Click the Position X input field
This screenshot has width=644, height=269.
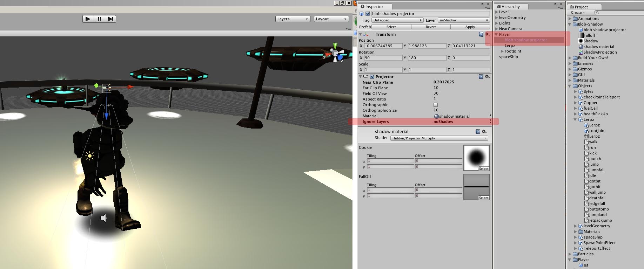(383, 46)
